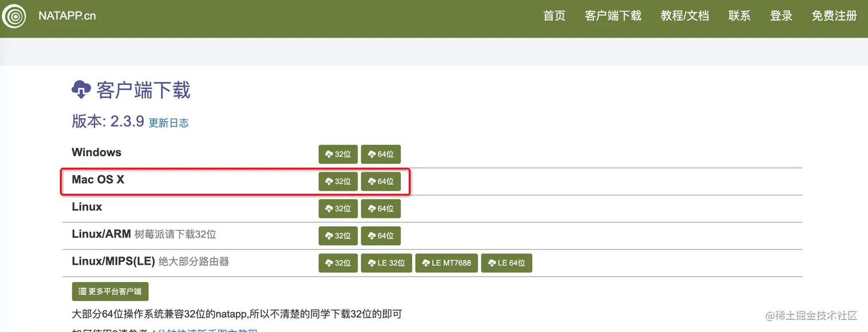Click the Linux/MIPS(LE) row label

click(x=113, y=261)
